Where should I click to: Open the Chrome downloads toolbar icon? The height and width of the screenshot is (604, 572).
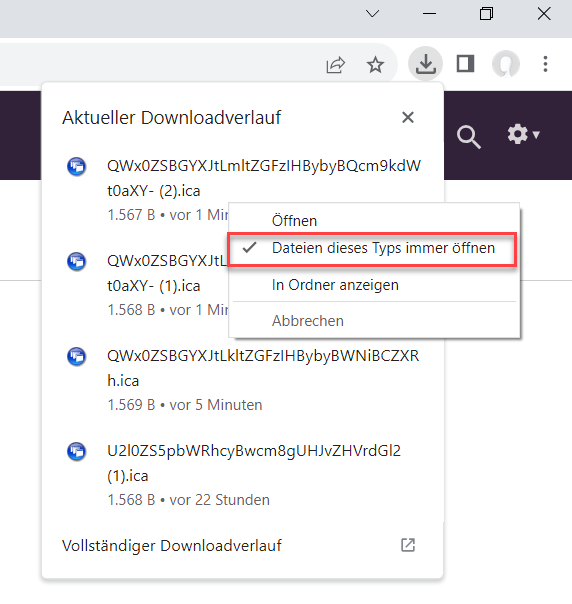(425, 64)
